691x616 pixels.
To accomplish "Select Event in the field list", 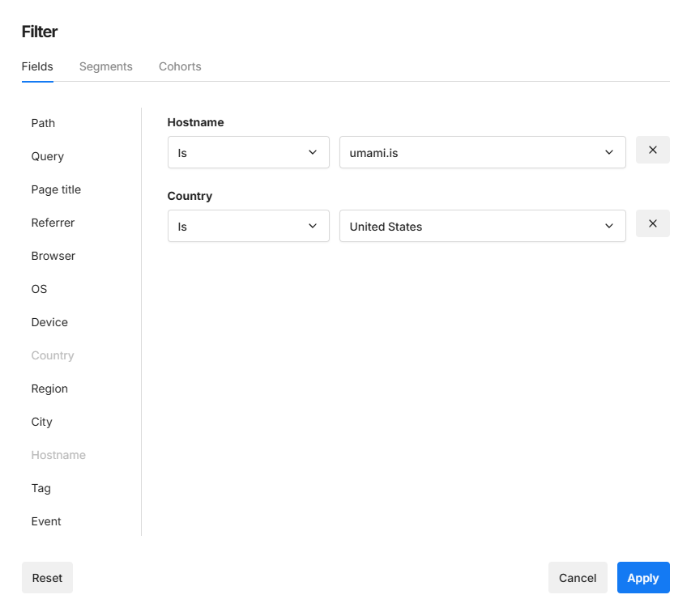I will click(46, 521).
